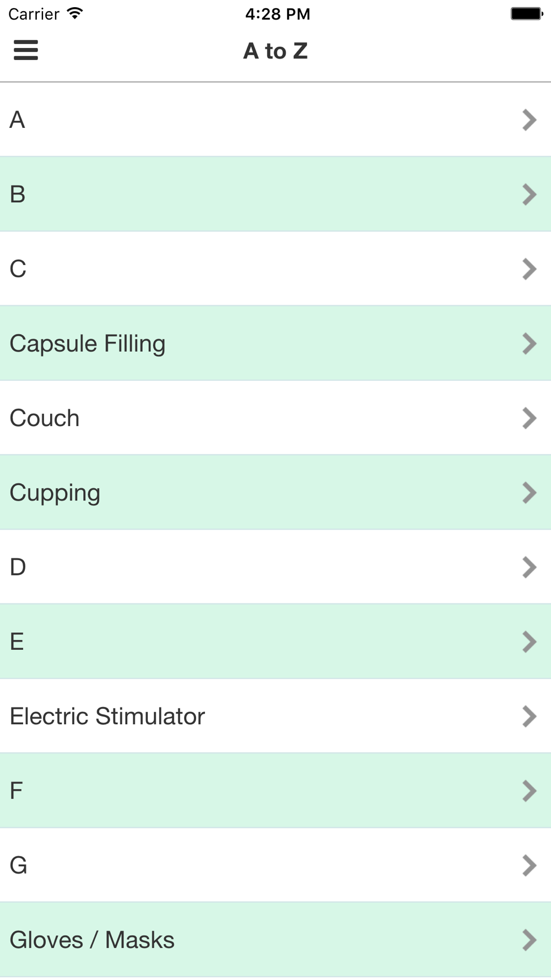
Task: Open the hamburger menu
Action: pyautogui.click(x=26, y=50)
